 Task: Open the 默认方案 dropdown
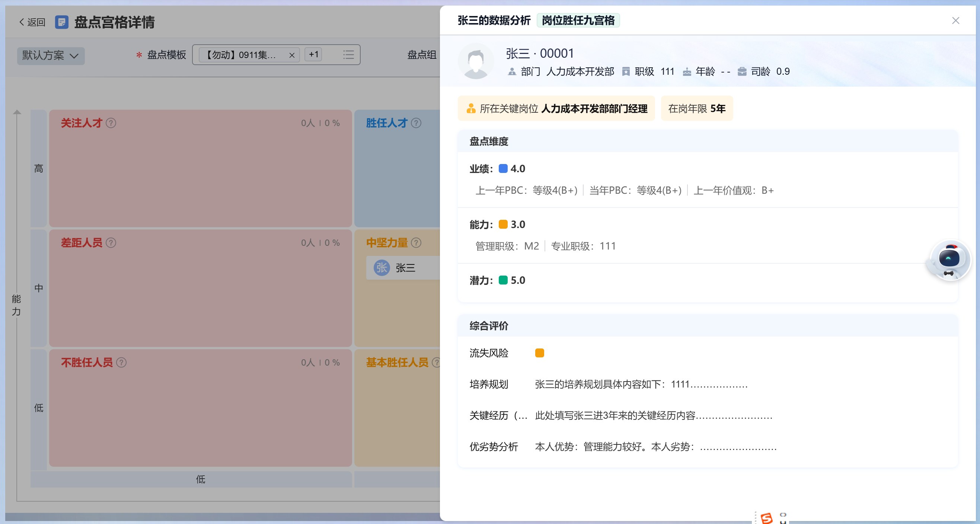pyautogui.click(x=51, y=55)
